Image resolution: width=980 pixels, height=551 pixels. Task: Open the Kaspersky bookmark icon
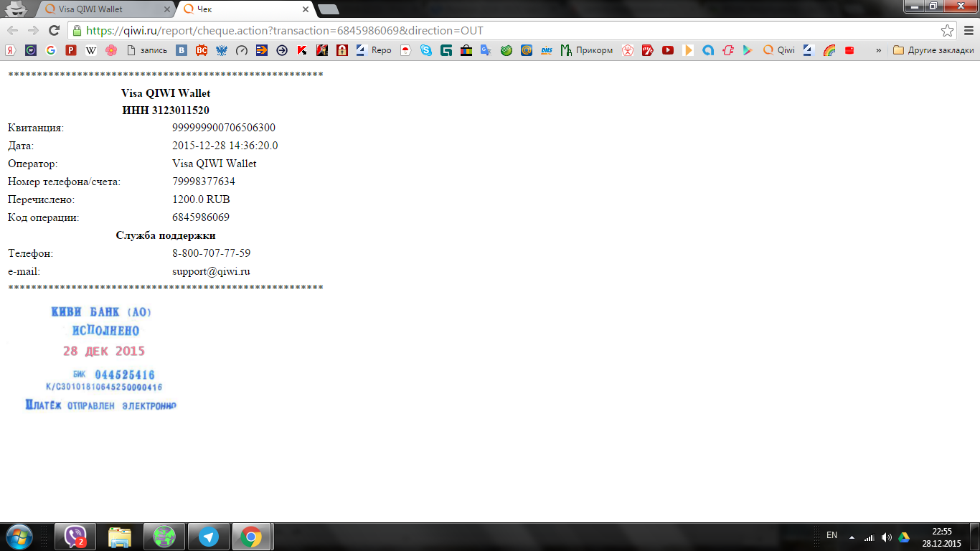click(302, 50)
